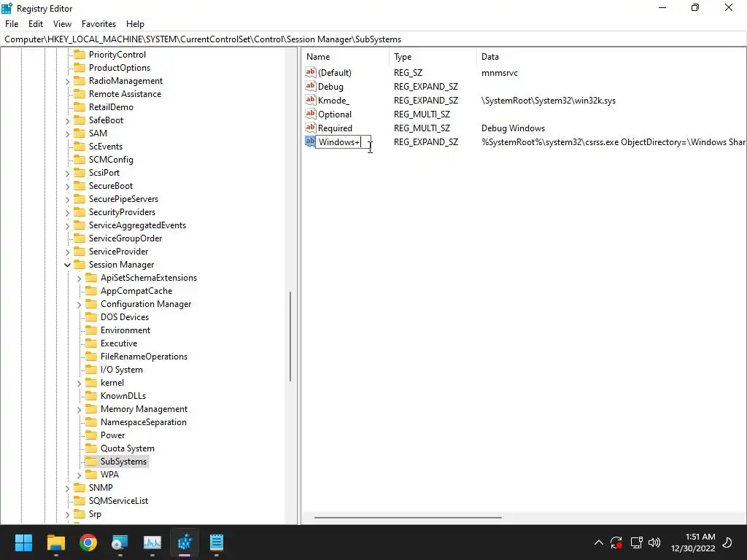Click the Registry Editor app icon in title bar

[x=7, y=8]
